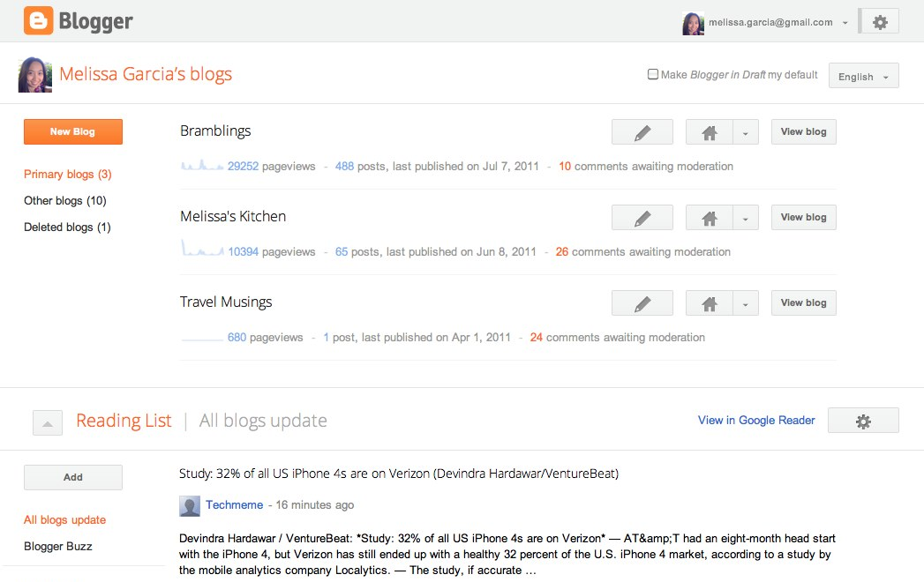Open the View in Google Reader link

[x=756, y=421]
